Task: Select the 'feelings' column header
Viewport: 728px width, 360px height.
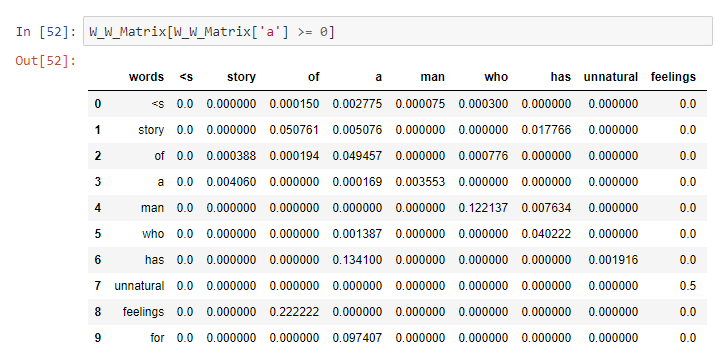Action: pyautogui.click(x=673, y=77)
